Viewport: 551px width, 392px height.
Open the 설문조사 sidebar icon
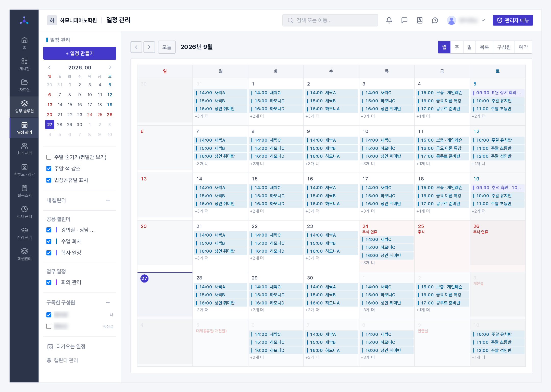(24, 191)
